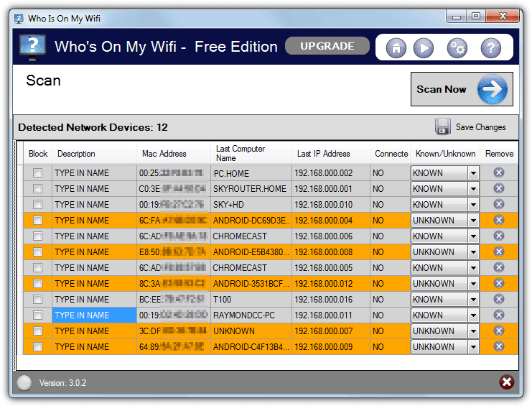532x406 pixels.
Task: Click the Play scan icon
Action: click(424, 48)
